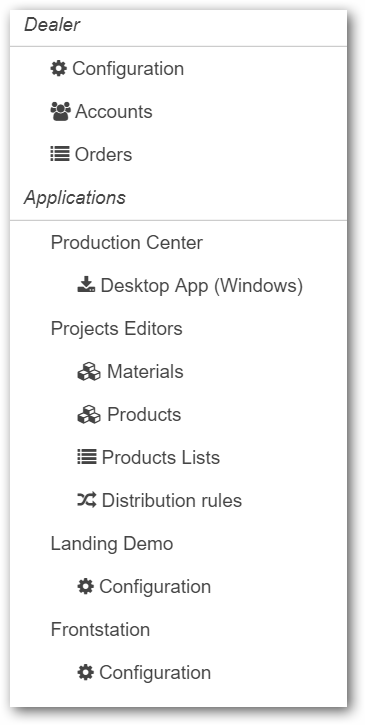
Task: Click the Production Center heading
Action: [127, 242]
